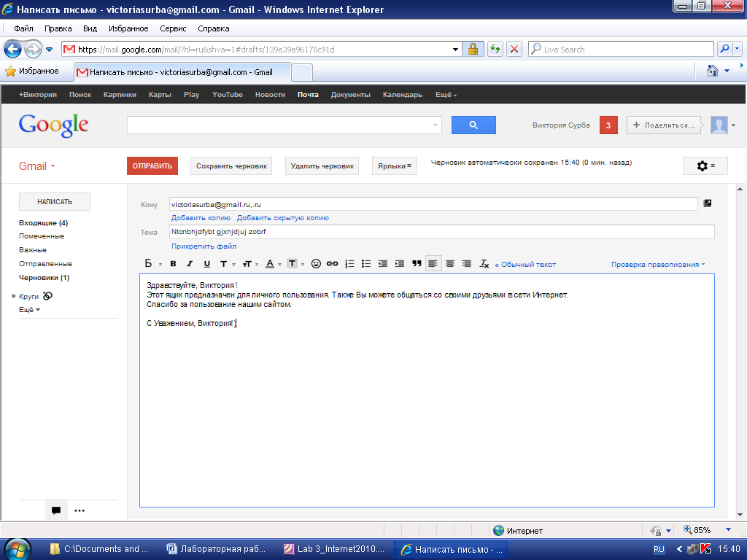Open Избранное favorites star button
Screen dimensions: 747x560
click(x=32, y=71)
